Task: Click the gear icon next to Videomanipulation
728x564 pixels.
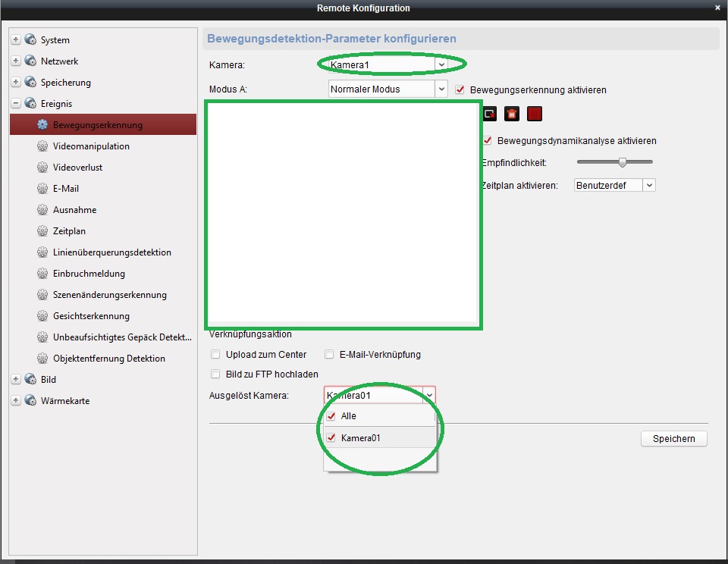Action: coord(42,146)
